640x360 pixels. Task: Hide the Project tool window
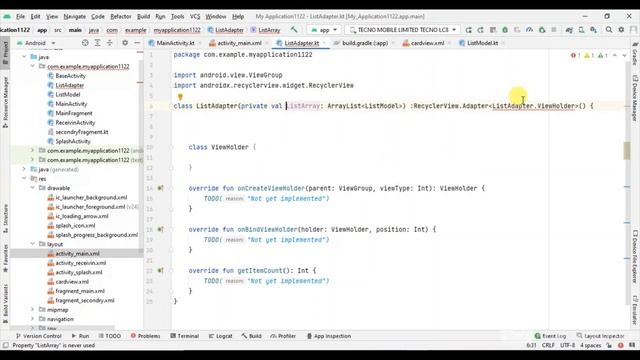point(137,43)
